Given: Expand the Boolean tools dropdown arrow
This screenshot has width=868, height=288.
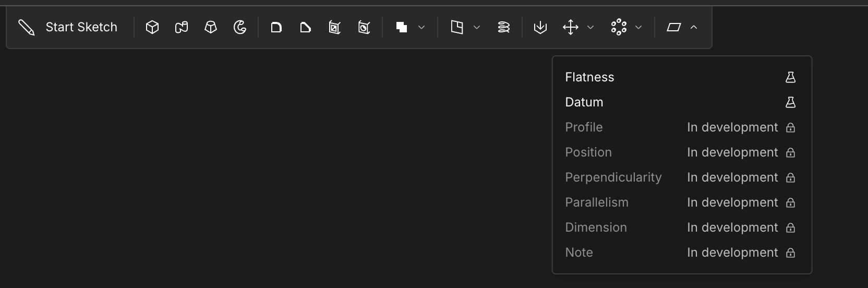Looking at the screenshot, I should click(421, 27).
